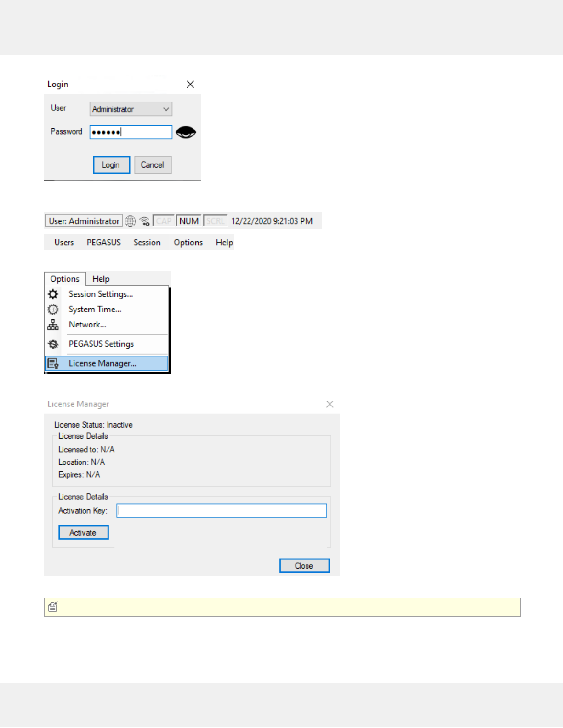
Task: Click the Login button
Action: pyautogui.click(x=111, y=165)
